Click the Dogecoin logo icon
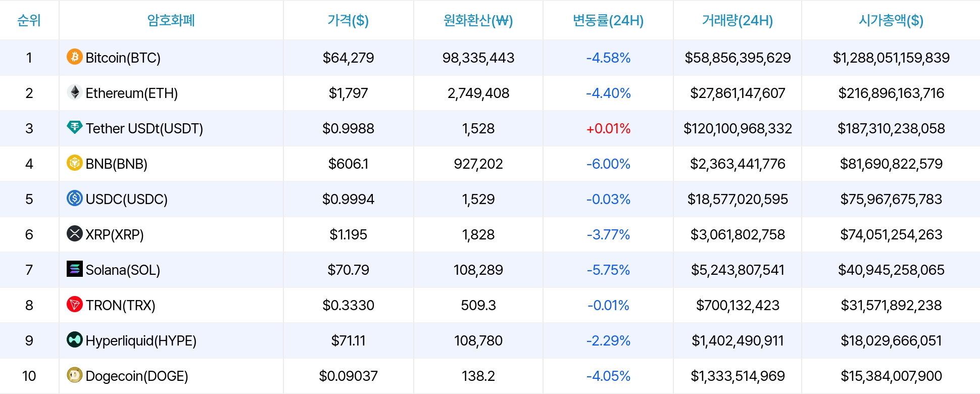This screenshot has height=394, width=980. 75,375
